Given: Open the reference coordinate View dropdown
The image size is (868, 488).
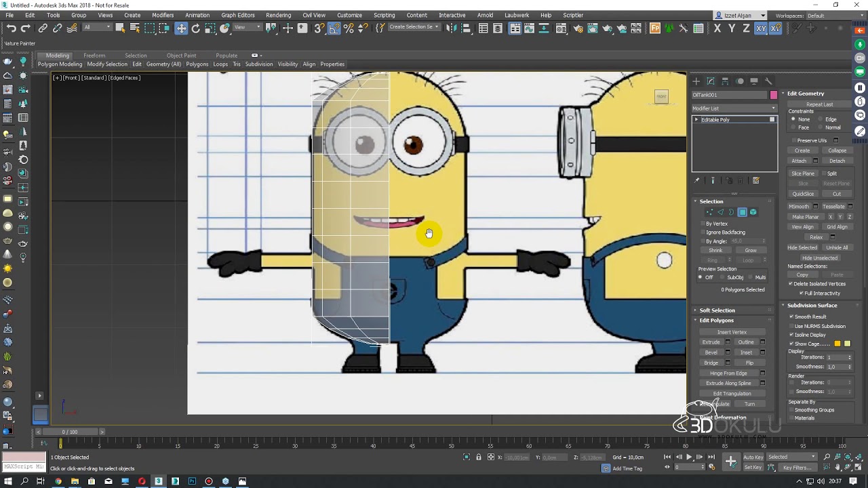Looking at the screenshot, I should click(248, 28).
